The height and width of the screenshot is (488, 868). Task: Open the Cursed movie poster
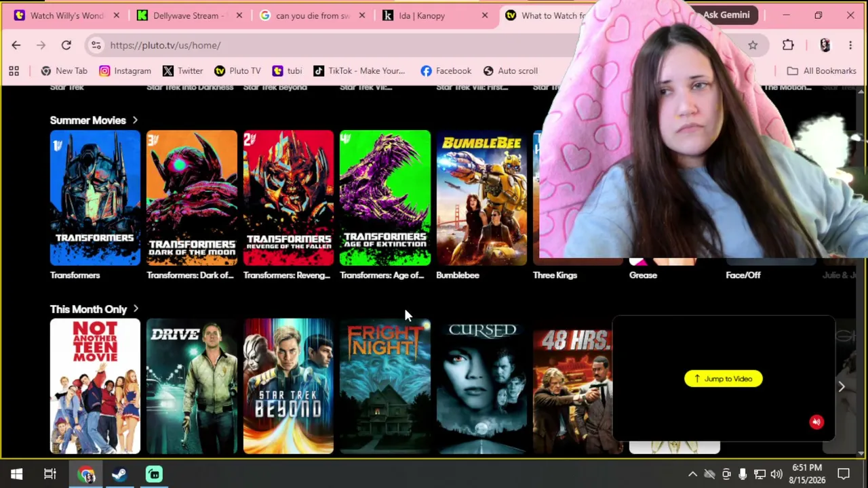481,386
